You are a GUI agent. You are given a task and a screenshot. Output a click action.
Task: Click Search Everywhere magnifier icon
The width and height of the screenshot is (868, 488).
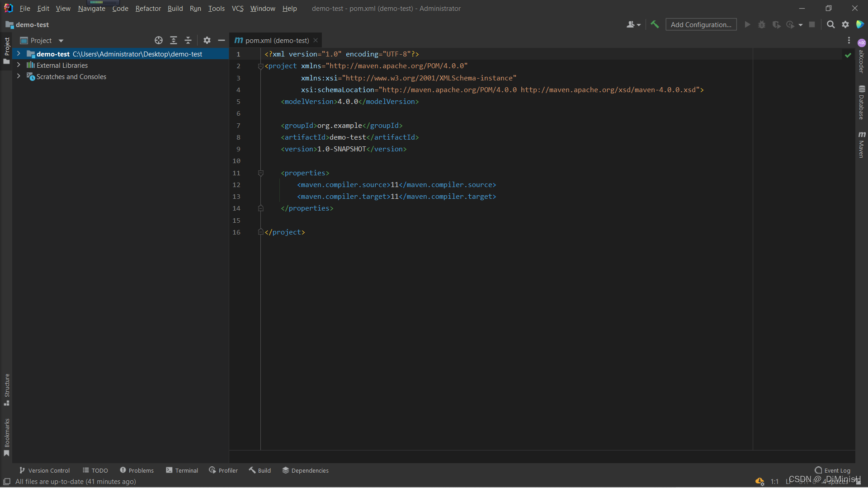tap(830, 24)
